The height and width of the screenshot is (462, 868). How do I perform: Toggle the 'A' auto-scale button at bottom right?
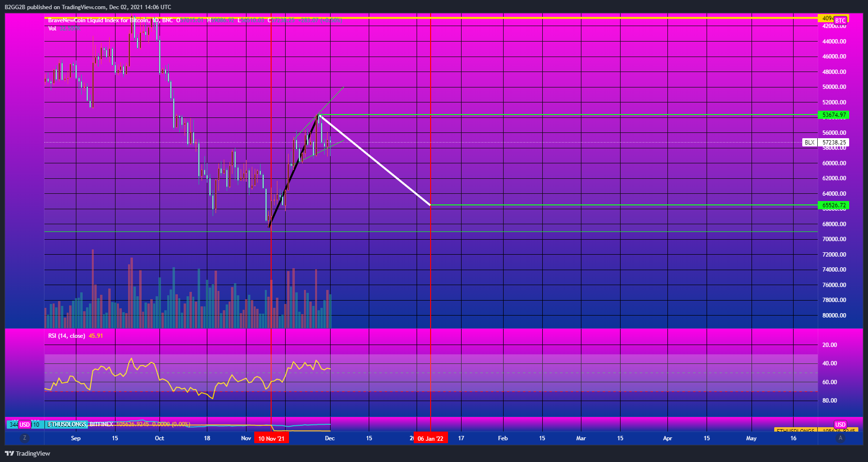840,438
